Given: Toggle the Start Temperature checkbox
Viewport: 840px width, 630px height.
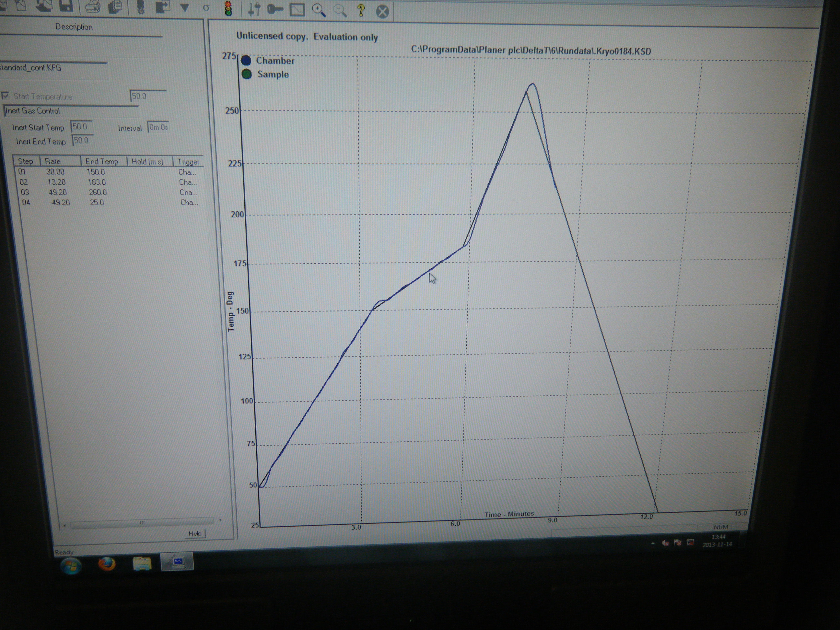Looking at the screenshot, I should pos(5,95).
